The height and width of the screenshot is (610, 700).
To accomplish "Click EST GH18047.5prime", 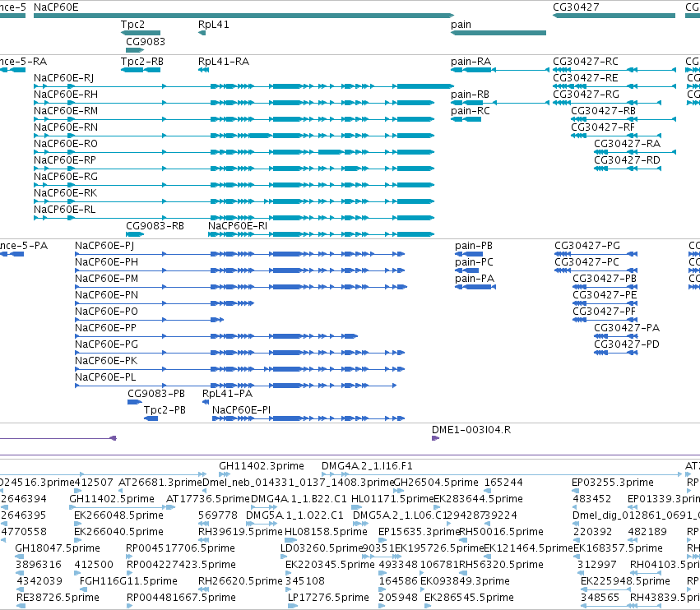I will (58, 548).
